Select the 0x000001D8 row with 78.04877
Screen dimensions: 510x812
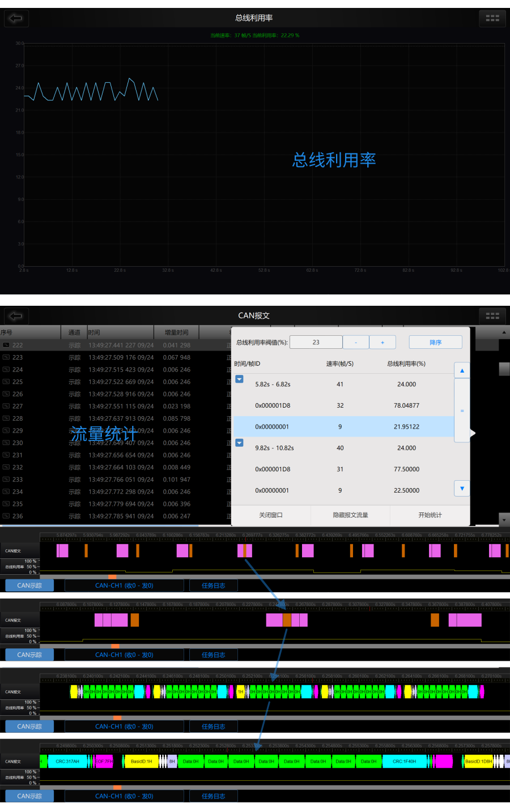343,405
